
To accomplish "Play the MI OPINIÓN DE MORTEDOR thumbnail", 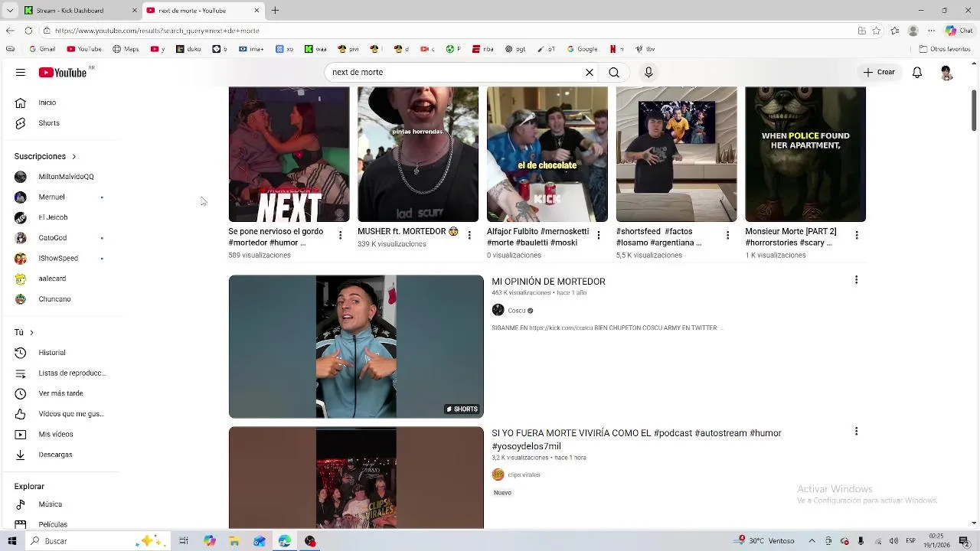I will [356, 347].
